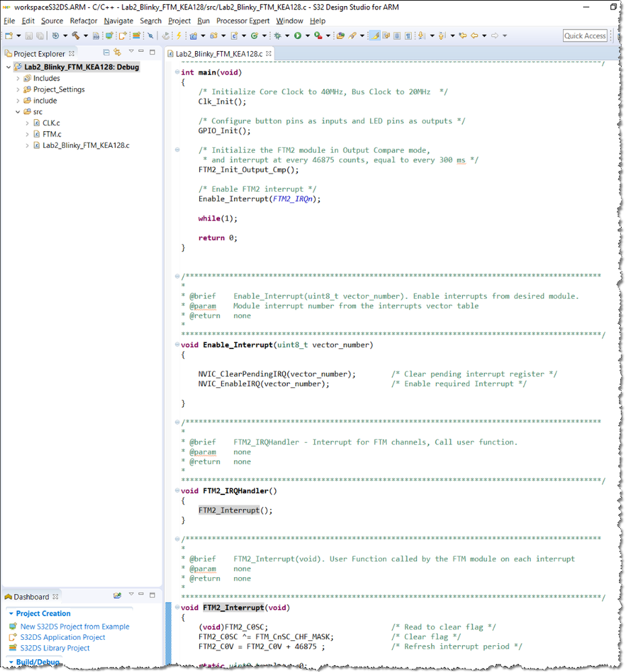The width and height of the screenshot is (625, 672).
Task: Expand the include folder arrow
Action: [x=17, y=101]
